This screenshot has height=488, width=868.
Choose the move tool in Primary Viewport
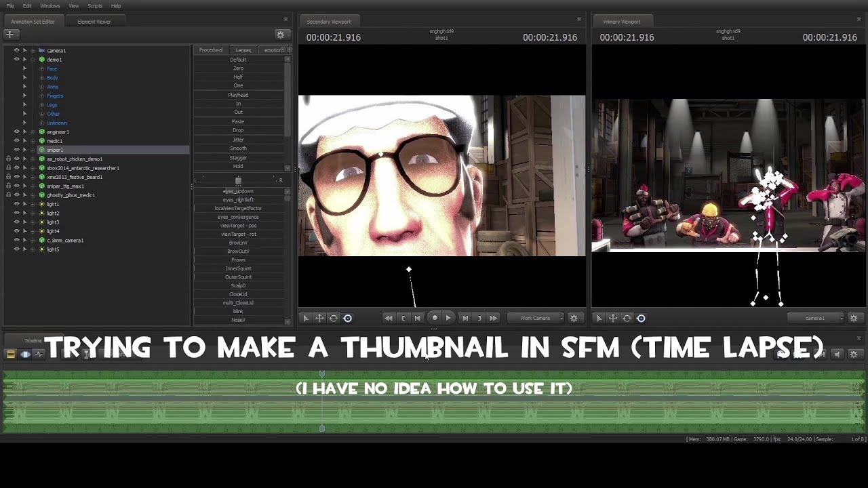(613, 318)
